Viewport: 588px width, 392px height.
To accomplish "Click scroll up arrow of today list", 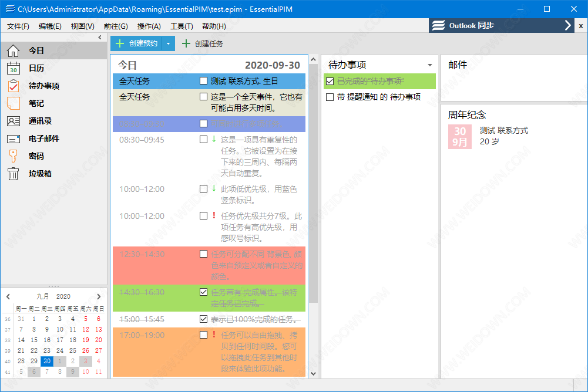I will (314, 60).
